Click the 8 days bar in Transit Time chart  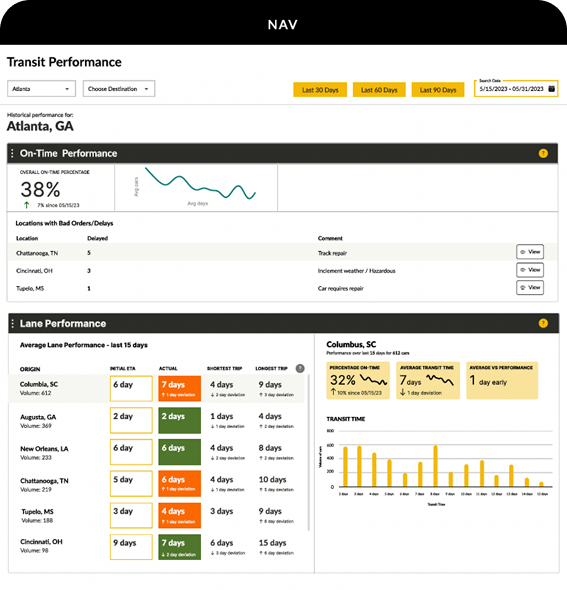coord(435,466)
